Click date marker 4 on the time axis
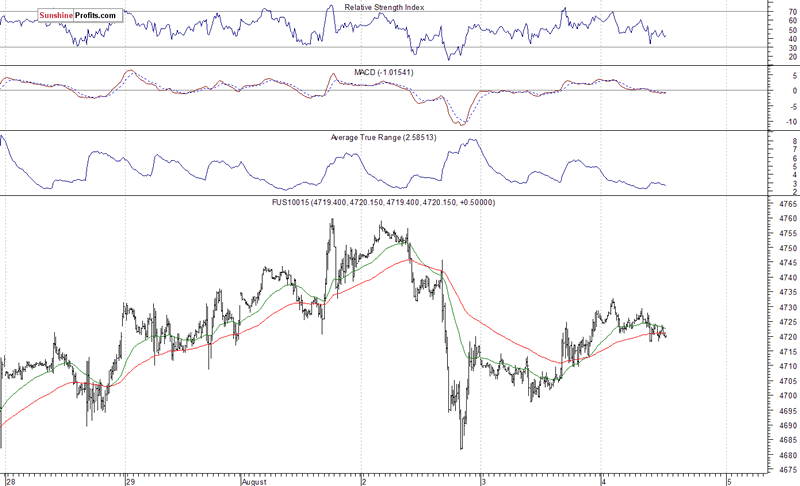The image size is (800, 486). (603, 480)
